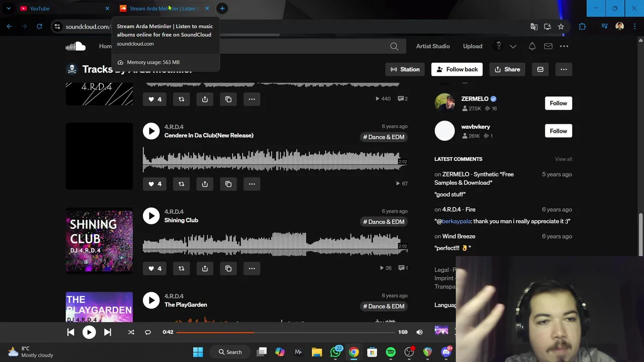Open more options for the topmost 440-play track
The width and height of the screenshot is (644, 362).
tap(252, 99)
